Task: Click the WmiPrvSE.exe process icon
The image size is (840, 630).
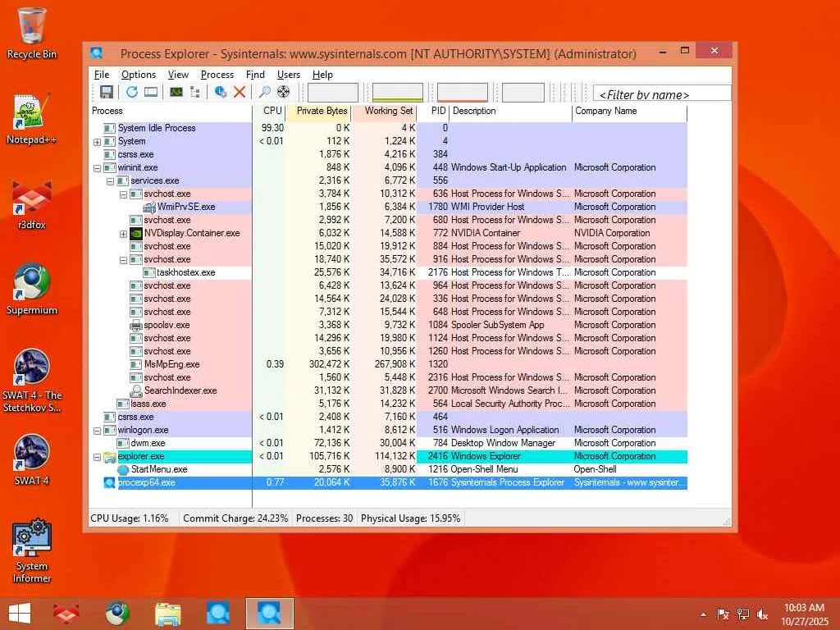Action: (149, 207)
